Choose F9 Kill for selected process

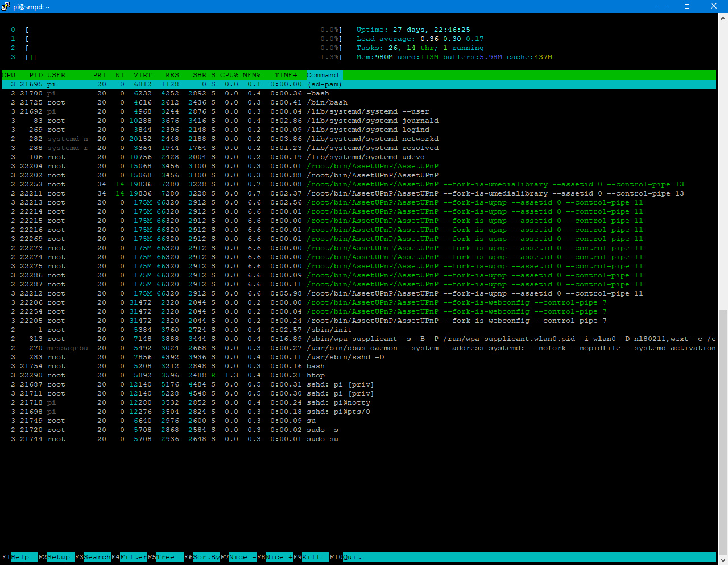pyautogui.click(x=311, y=557)
